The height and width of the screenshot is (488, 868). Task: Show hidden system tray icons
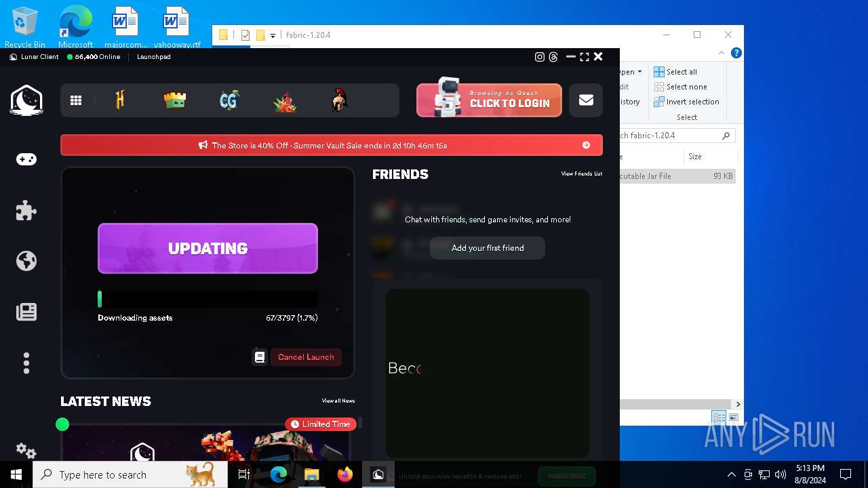(731, 474)
